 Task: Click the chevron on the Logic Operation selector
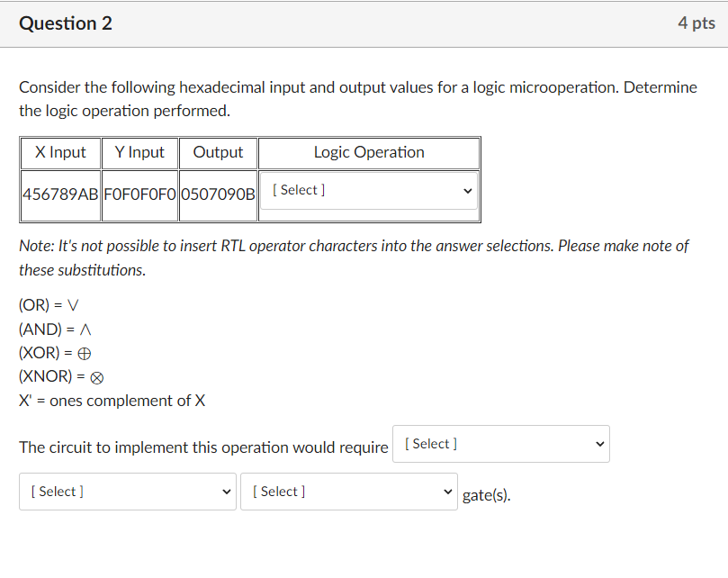[466, 190]
